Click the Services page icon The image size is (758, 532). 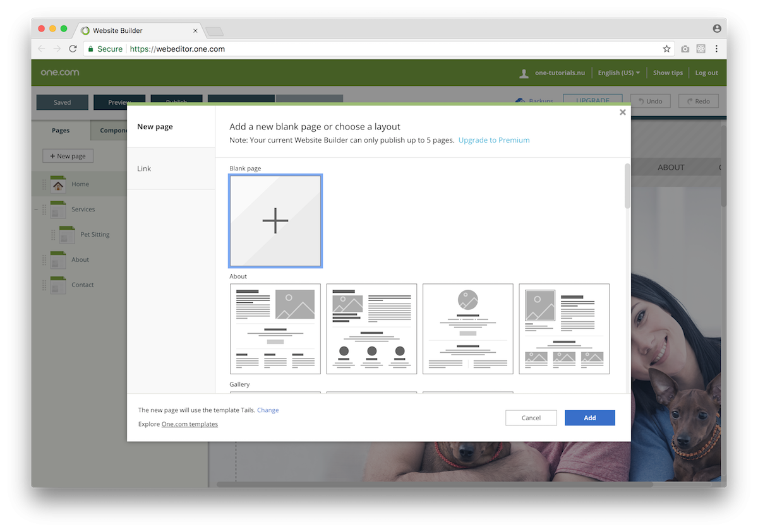coord(58,210)
